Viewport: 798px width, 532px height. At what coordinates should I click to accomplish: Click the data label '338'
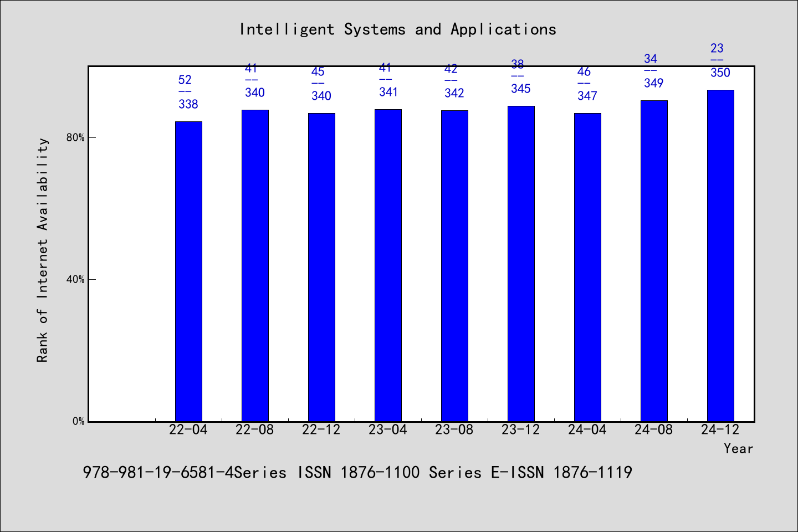[188, 104]
